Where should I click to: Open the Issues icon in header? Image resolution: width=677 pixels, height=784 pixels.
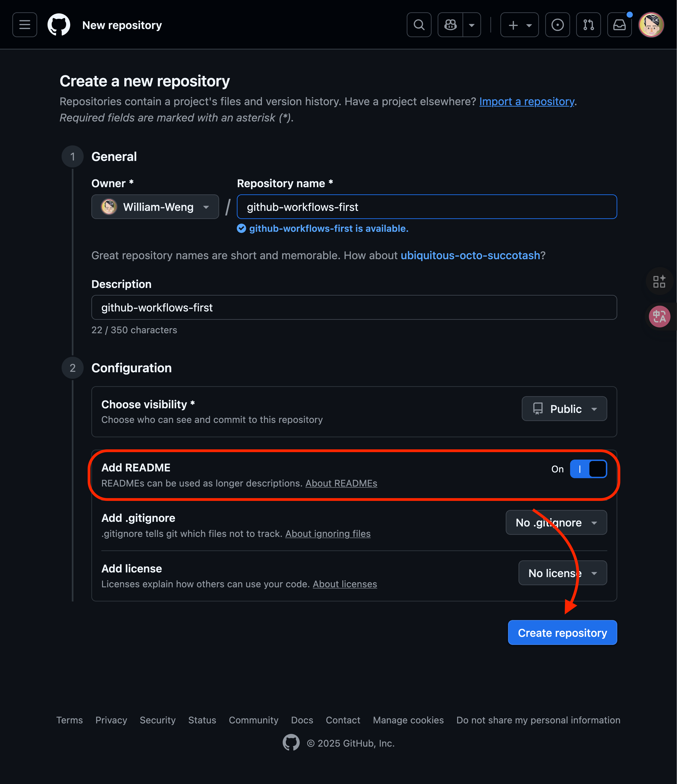point(557,25)
